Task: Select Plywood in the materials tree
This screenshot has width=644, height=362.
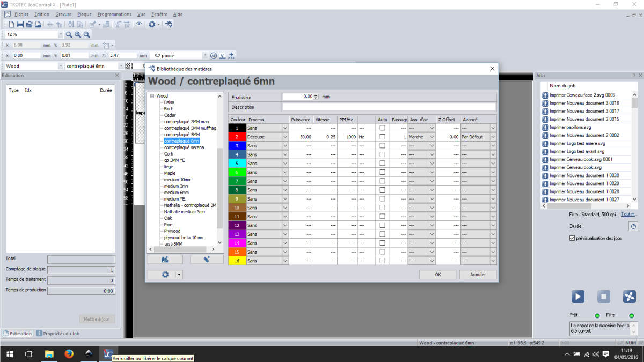Action: pos(172,231)
